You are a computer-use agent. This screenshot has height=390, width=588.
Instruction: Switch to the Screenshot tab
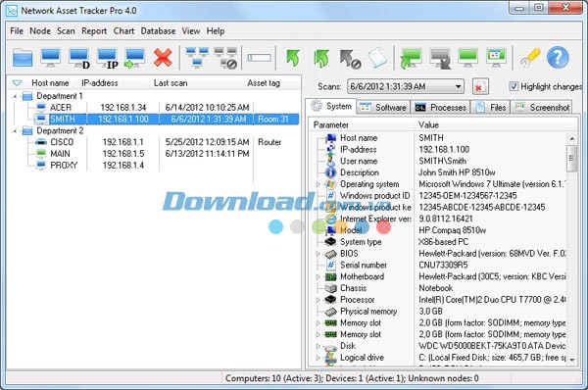coord(541,108)
